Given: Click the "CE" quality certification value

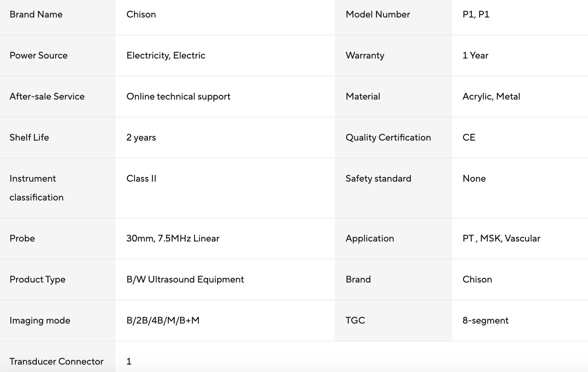Looking at the screenshot, I should [x=469, y=138].
